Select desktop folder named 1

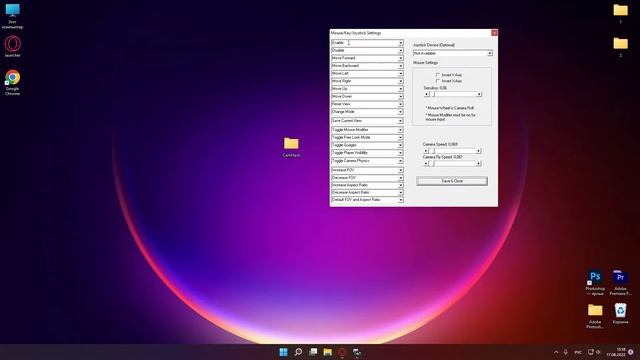(620, 13)
